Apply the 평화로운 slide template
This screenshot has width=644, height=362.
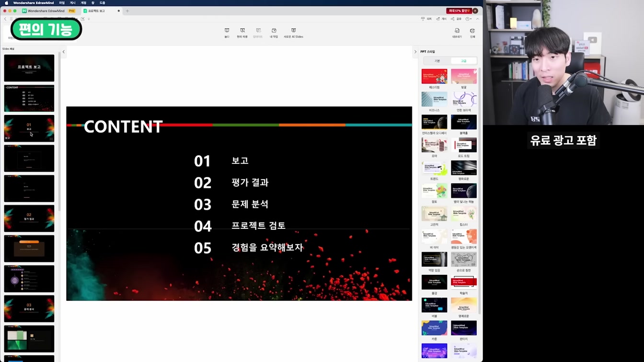click(464, 168)
